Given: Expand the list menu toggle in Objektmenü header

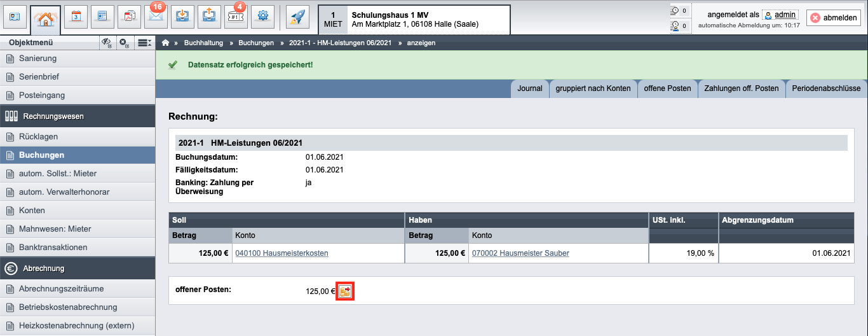Looking at the screenshot, I should click(144, 43).
